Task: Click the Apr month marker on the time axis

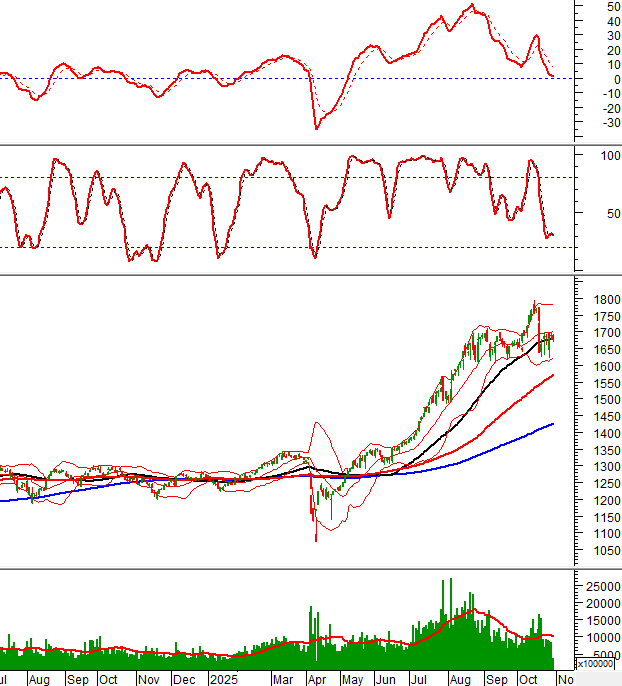Action: pyautogui.click(x=317, y=678)
